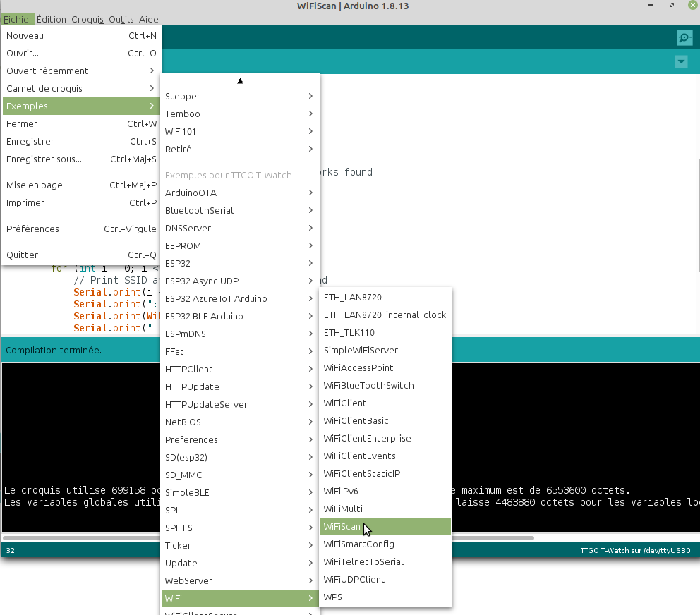
Task: Open the highlighted WiFi examples submenu
Action: coord(240,598)
